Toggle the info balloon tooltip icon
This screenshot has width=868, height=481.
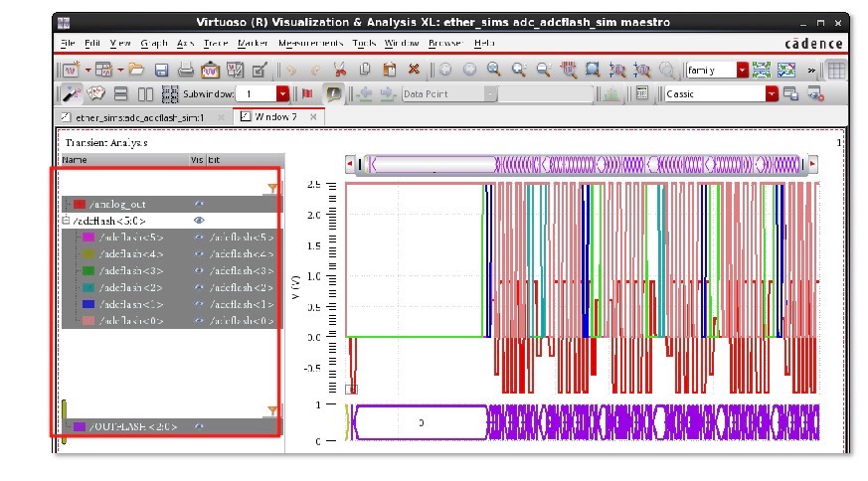coord(333,93)
